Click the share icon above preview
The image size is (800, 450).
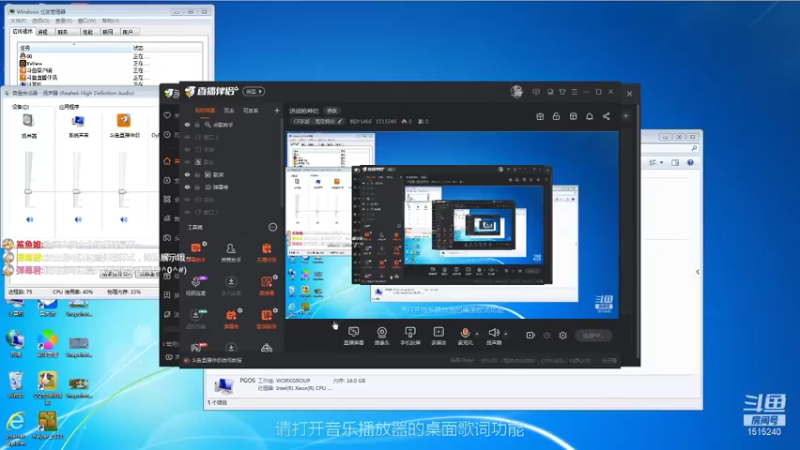[x=606, y=116]
